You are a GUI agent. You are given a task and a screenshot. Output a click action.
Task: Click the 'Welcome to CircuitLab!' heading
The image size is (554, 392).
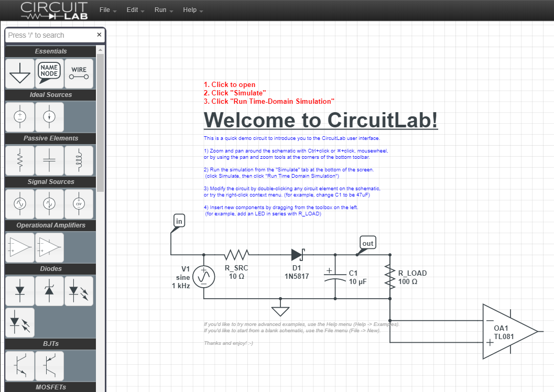pyautogui.click(x=321, y=120)
